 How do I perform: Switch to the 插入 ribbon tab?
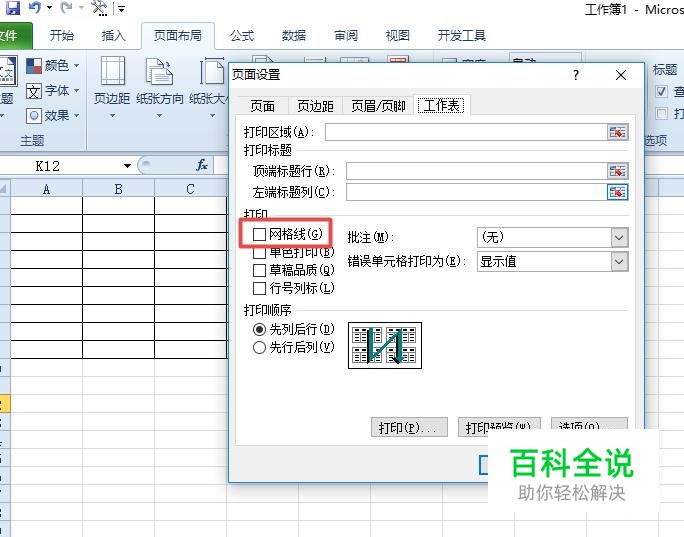(x=113, y=35)
